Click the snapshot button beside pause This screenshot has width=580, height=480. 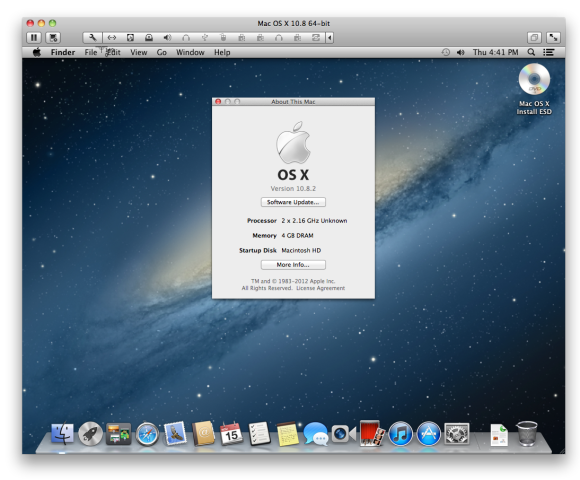tap(53, 37)
